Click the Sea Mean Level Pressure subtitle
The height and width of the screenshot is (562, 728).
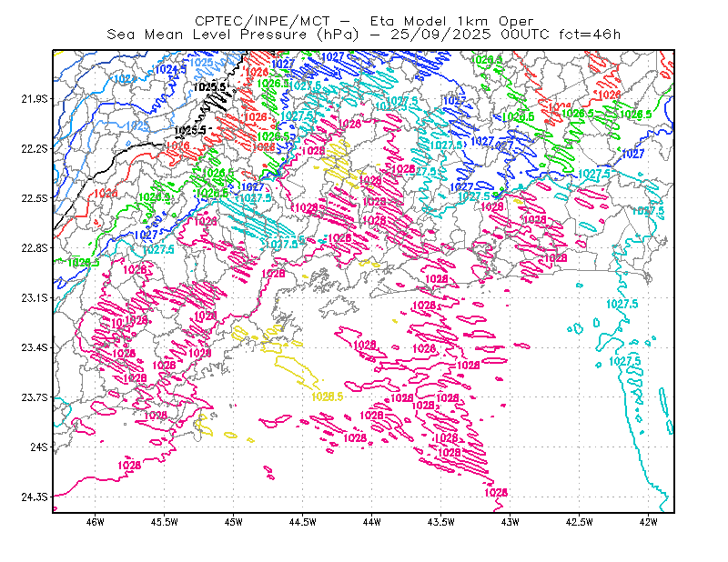coord(207,35)
